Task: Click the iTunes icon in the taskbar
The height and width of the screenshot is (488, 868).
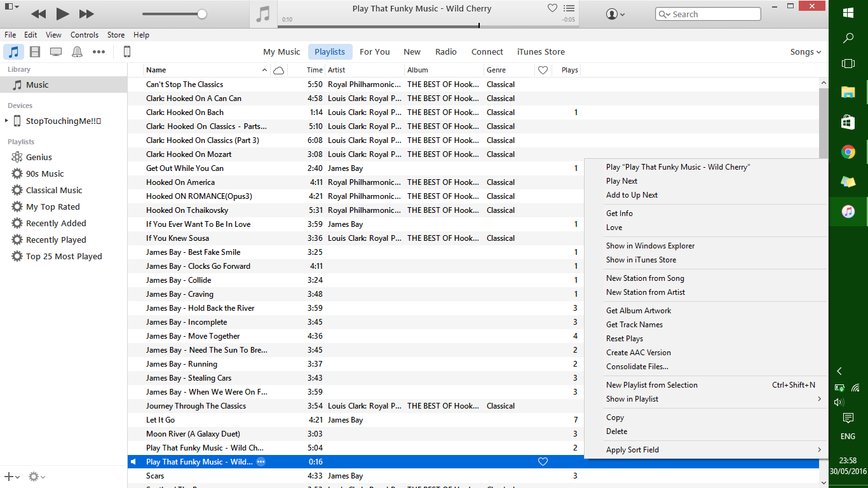Action: point(848,212)
